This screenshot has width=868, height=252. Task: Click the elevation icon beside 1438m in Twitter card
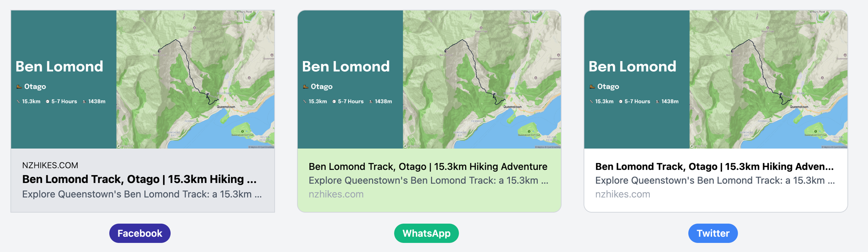(657, 101)
